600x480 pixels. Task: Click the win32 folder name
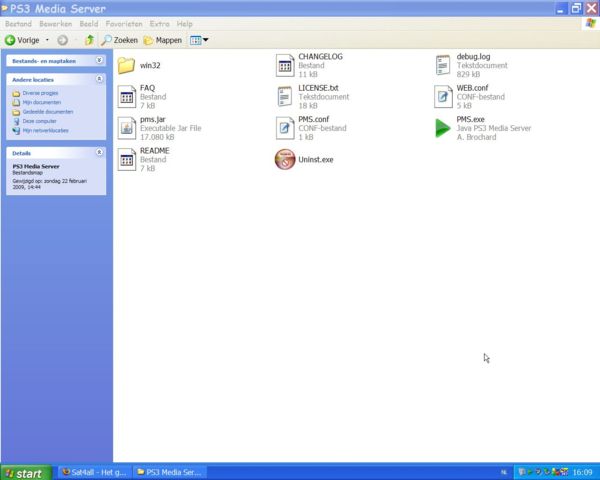click(150, 65)
